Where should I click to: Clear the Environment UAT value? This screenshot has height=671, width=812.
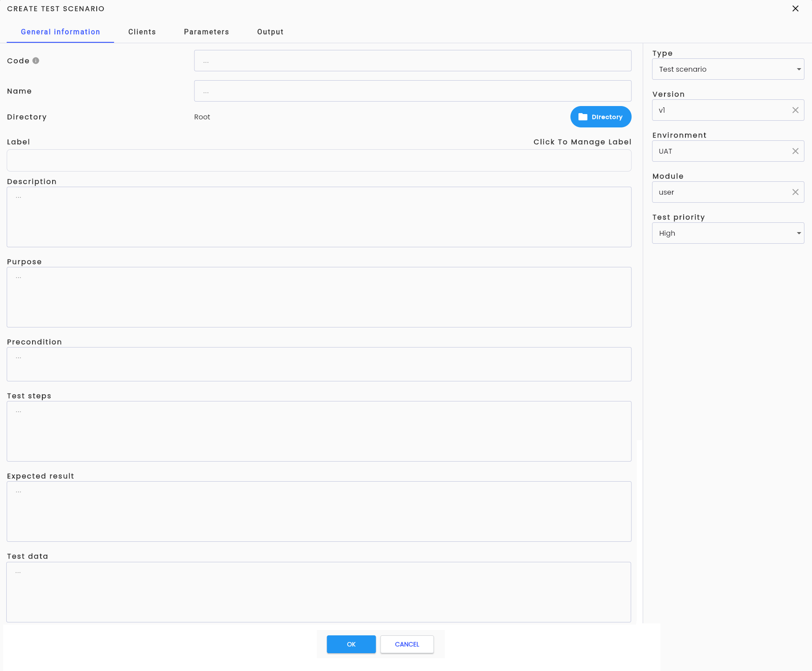coord(795,151)
